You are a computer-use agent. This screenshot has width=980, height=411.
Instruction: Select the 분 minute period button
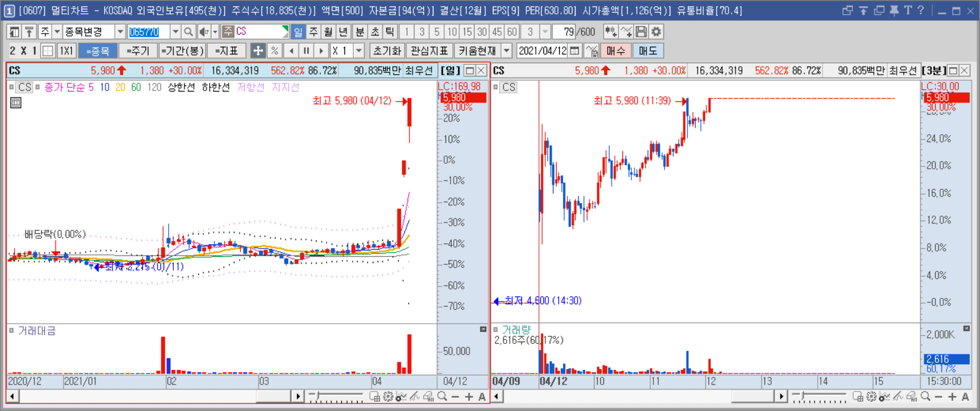click(x=360, y=32)
